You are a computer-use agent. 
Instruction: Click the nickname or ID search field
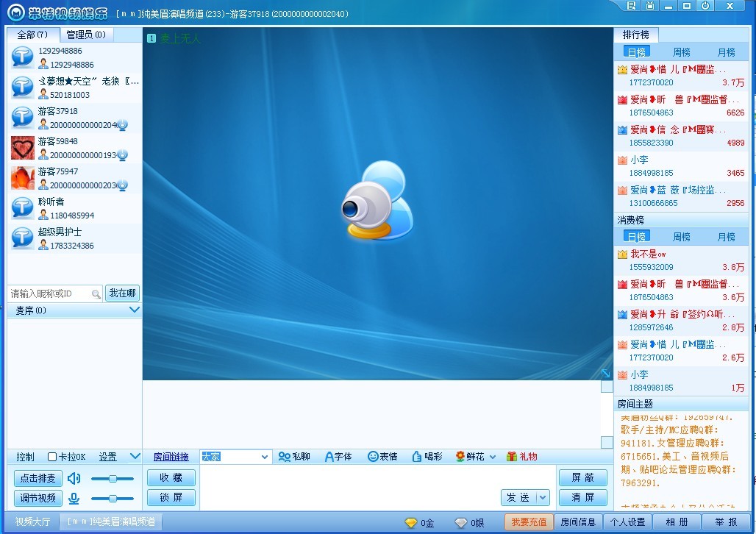click(50, 293)
